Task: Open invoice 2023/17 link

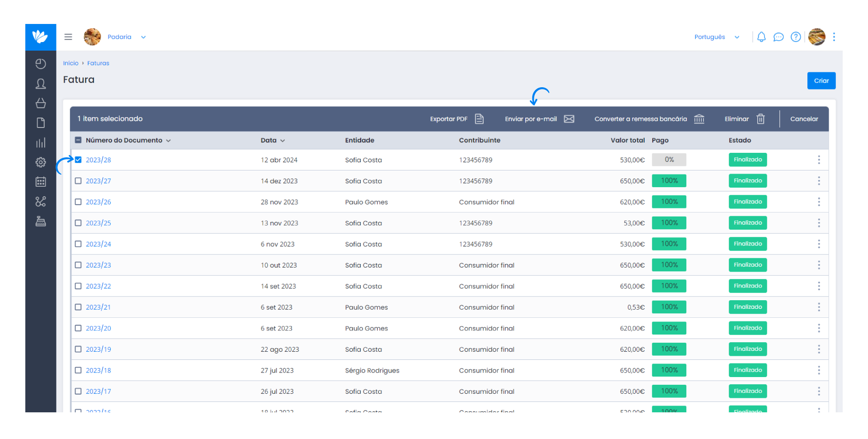Action: 99,392
